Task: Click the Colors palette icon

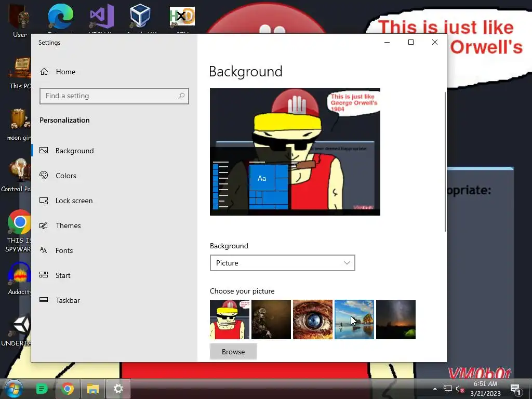Action: pos(44,175)
